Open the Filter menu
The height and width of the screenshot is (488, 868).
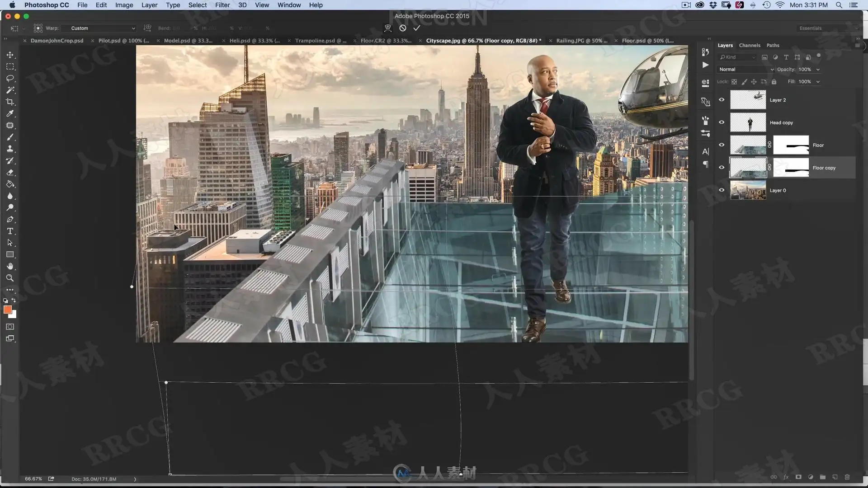click(x=222, y=5)
